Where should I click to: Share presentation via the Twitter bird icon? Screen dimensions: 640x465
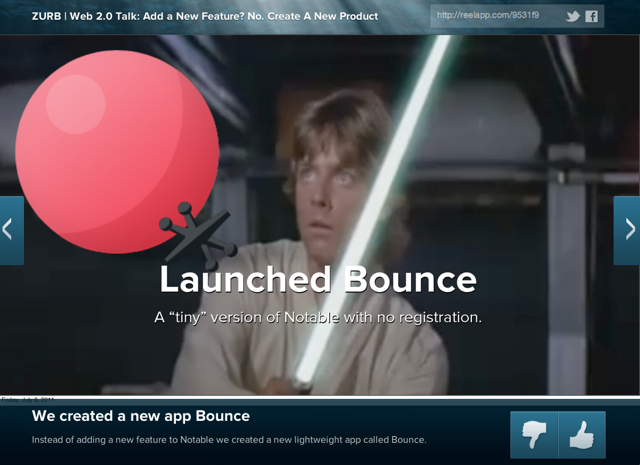coord(573,16)
